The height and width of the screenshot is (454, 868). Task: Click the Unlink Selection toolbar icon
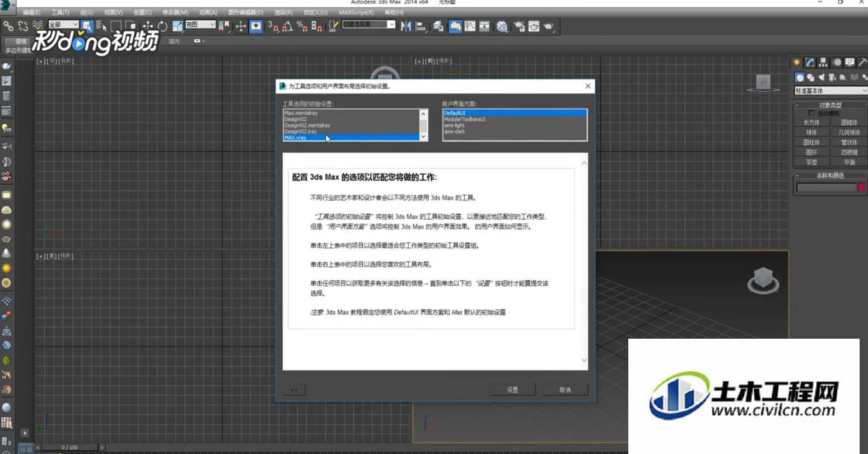23,26
